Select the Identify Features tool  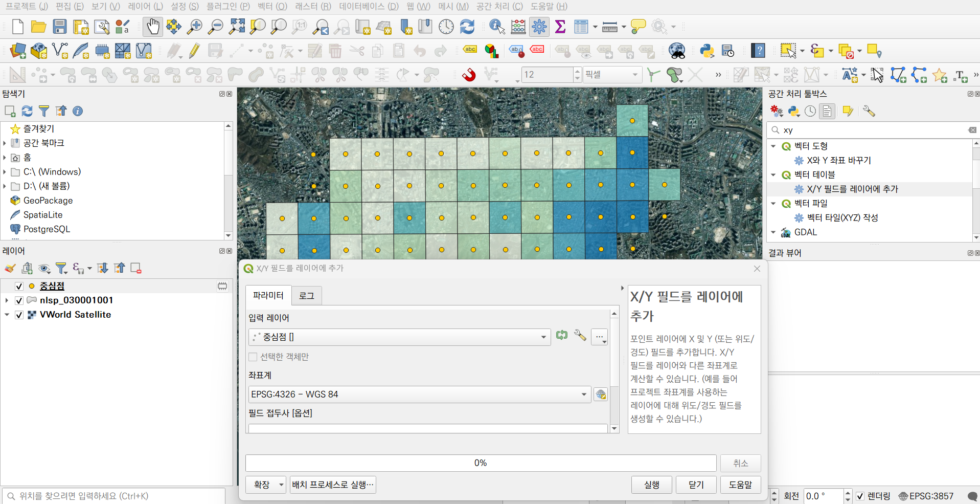coord(496,27)
